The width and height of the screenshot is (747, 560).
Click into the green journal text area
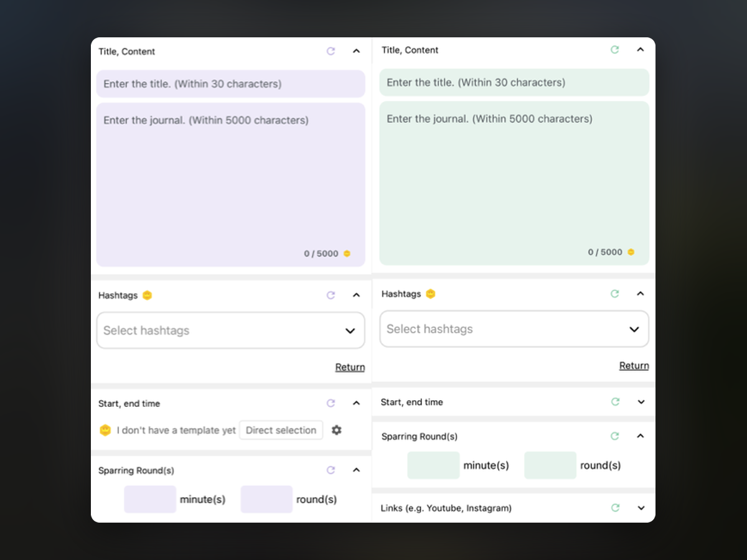514,184
